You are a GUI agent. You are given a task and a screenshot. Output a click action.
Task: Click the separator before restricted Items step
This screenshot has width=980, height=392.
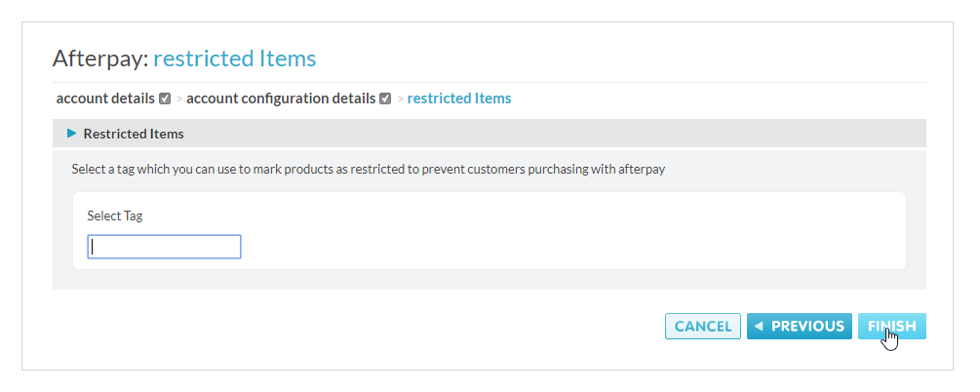(x=400, y=99)
